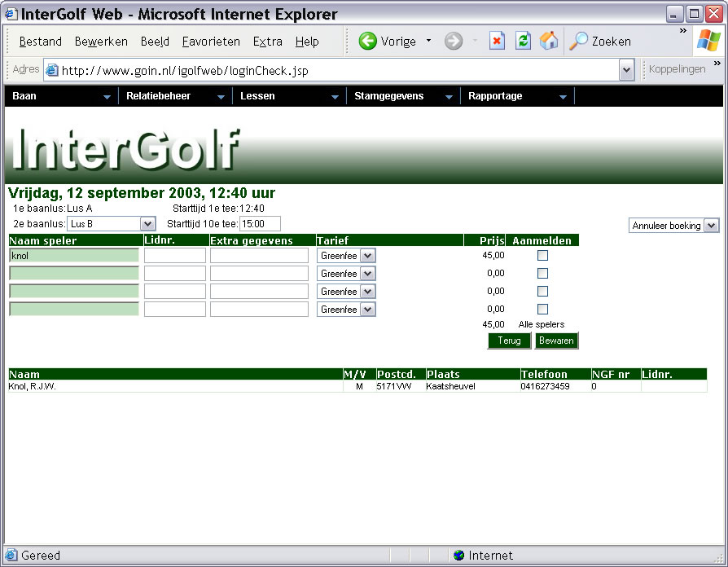This screenshot has height=567, width=728.
Task: Open the Rapportage navigation menu
Action: (517, 96)
